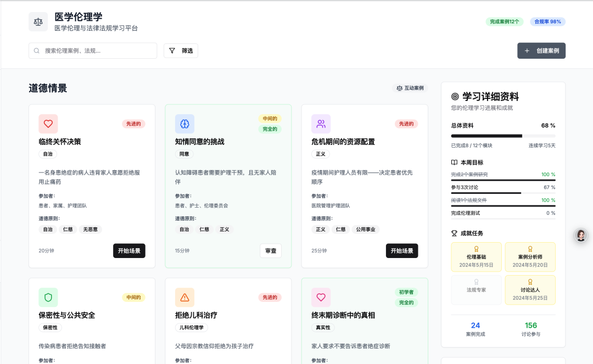
Task: Focus the 搜索伦理案例、法规 search field
Action: click(x=93, y=51)
